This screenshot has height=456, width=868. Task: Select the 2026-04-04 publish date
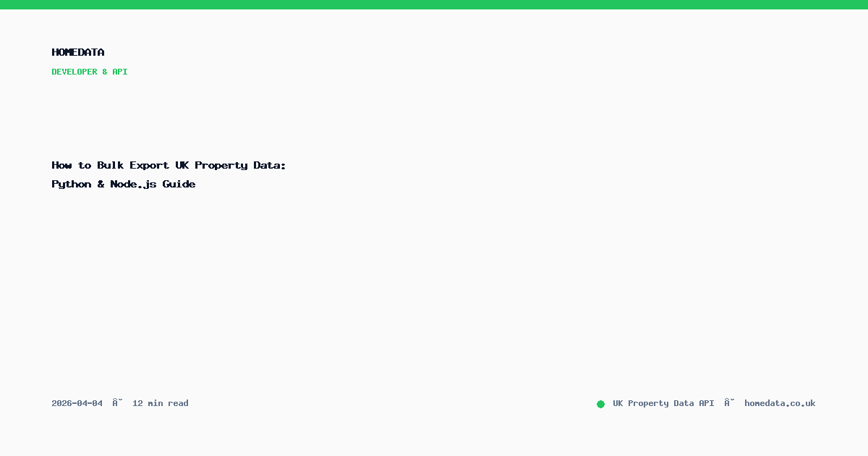pos(77,403)
